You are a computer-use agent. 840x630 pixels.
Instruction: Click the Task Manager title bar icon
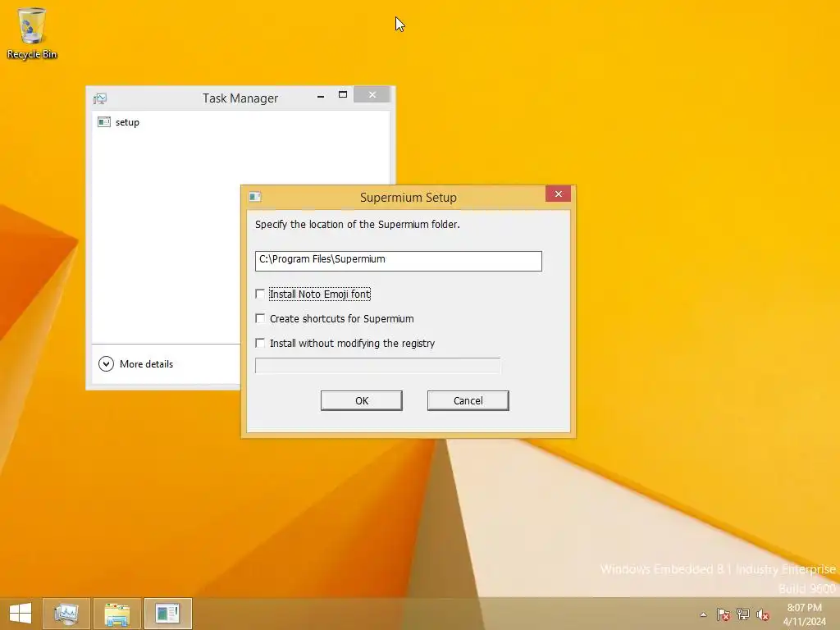[x=100, y=98]
